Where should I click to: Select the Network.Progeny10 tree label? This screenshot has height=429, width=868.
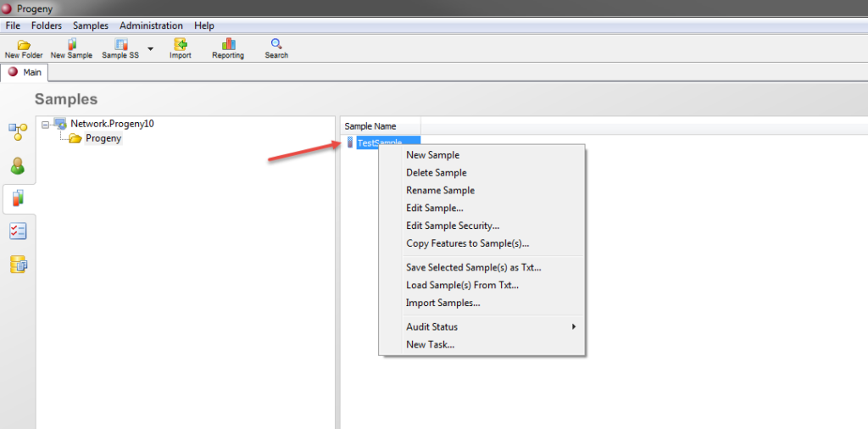click(x=113, y=124)
